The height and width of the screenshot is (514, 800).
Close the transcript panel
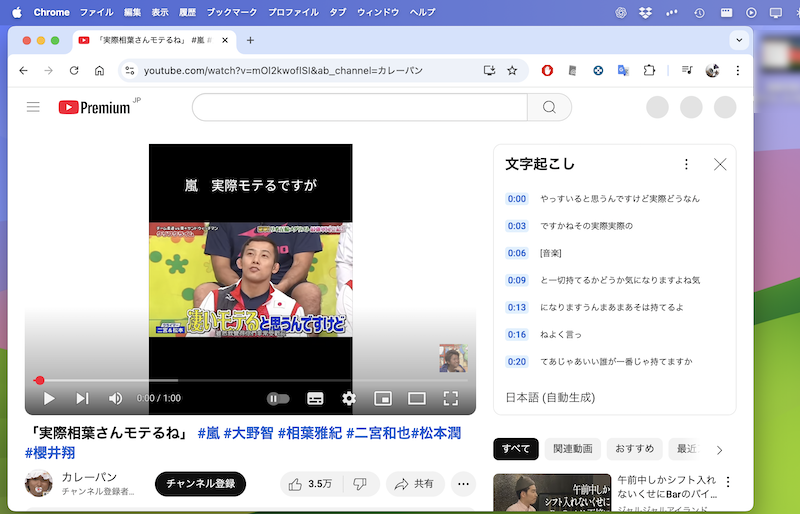click(720, 164)
